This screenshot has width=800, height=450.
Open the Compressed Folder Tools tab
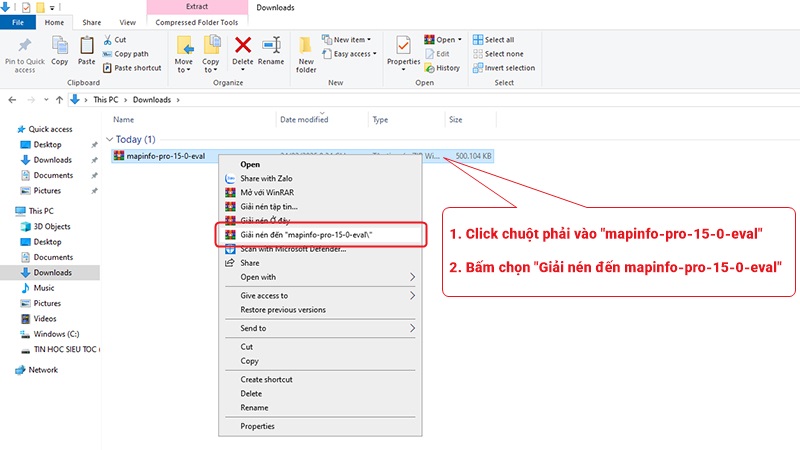pyautogui.click(x=197, y=22)
